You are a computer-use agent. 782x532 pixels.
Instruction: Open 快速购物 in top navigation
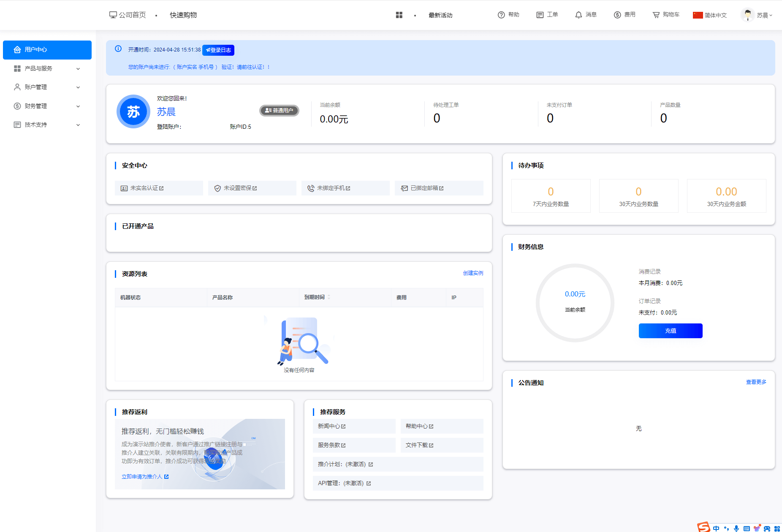click(x=183, y=15)
